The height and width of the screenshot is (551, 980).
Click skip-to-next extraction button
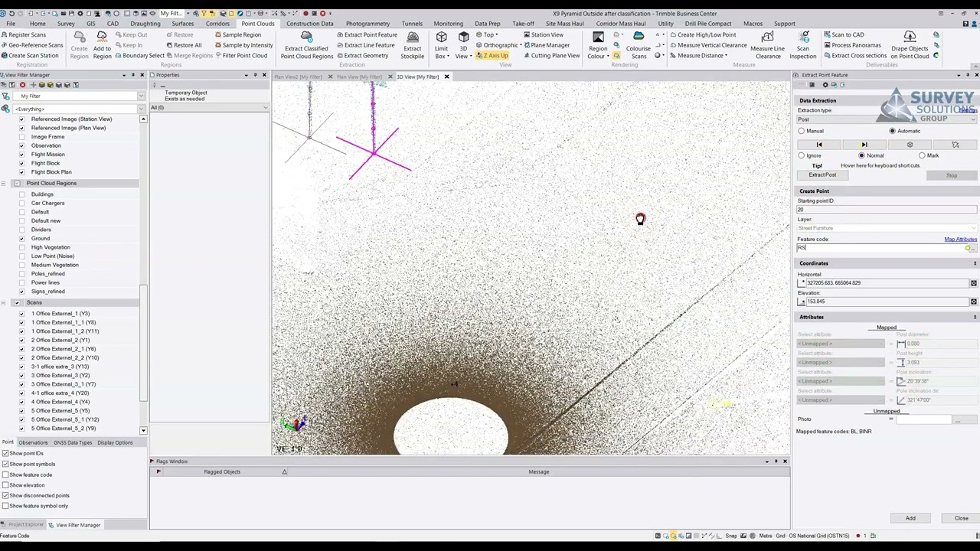(864, 145)
